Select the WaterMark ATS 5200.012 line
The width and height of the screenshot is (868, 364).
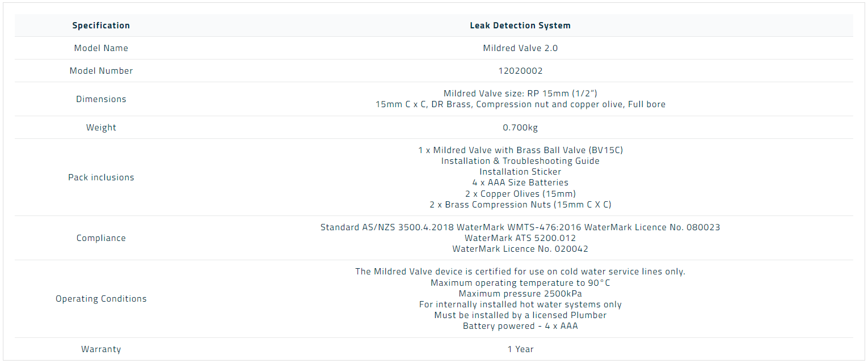(520, 238)
